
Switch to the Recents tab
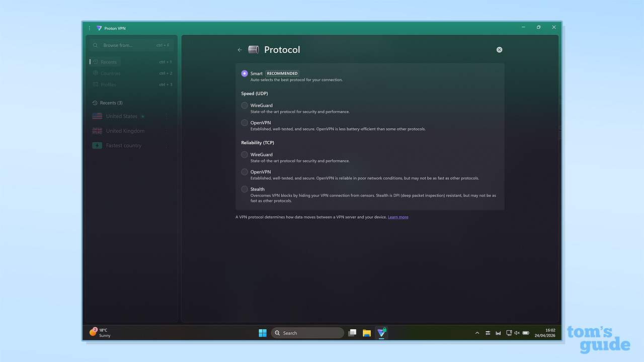(105, 62)
